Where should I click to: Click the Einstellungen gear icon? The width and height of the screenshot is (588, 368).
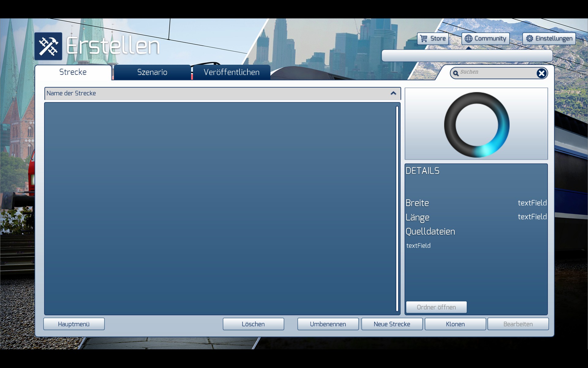pos(530,39)
